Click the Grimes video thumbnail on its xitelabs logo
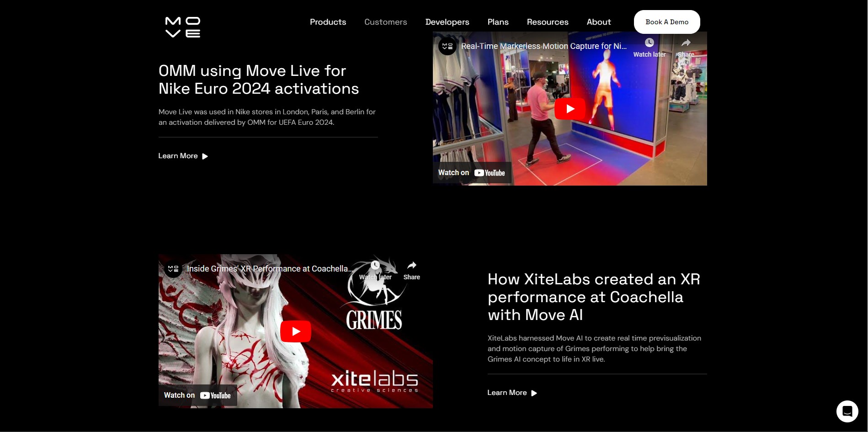The height and width of the screenshot is (432, 868). (x=374, y=381)
